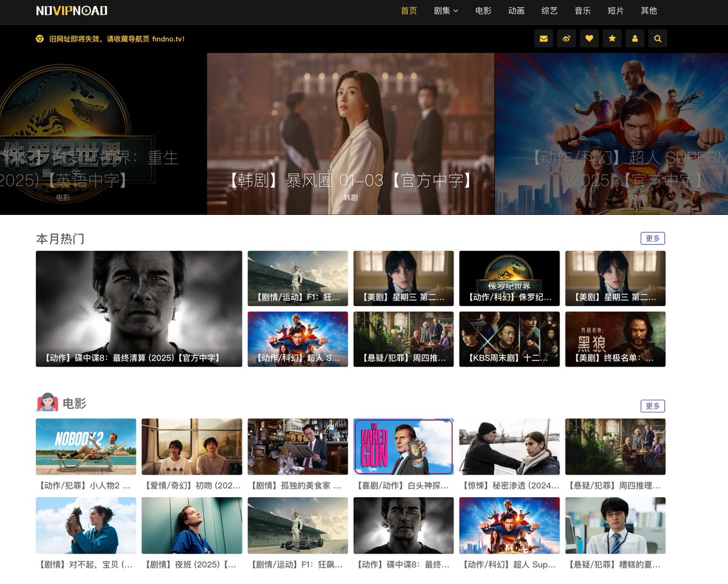The height and width of the screenshot is (584, 728).
Task: Open the search magnifier icon
Action: point(658,39)
